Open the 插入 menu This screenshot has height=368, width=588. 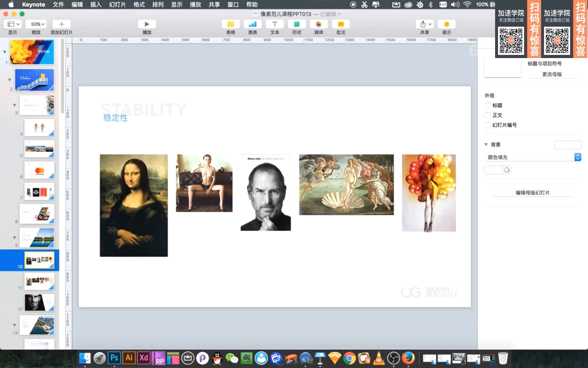(x=96, y=4)
